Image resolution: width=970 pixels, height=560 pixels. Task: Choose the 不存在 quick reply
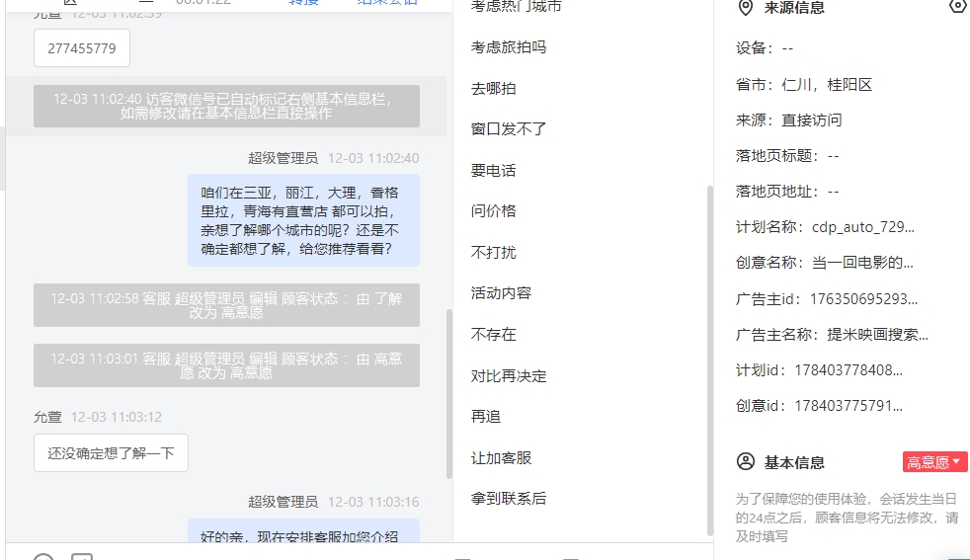pyautogui.click(x=493, y=335)
